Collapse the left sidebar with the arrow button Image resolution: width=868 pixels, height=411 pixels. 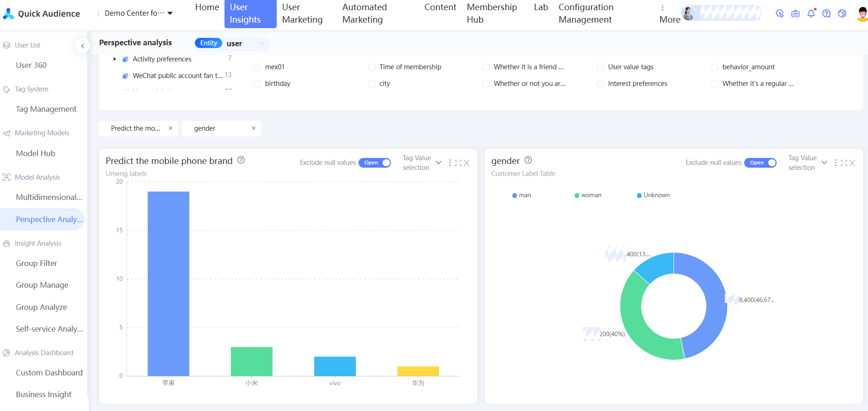[82, 45]
